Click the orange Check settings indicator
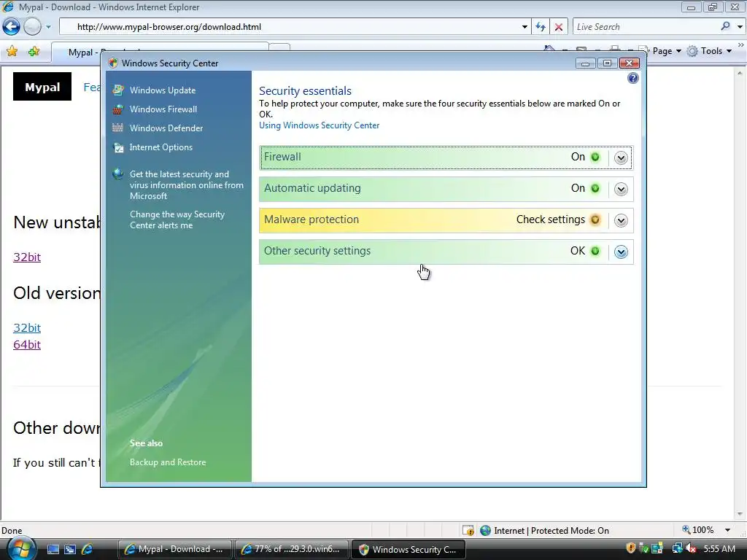The width and height of the screenshot is (747, 560). [x=595, y=219]
